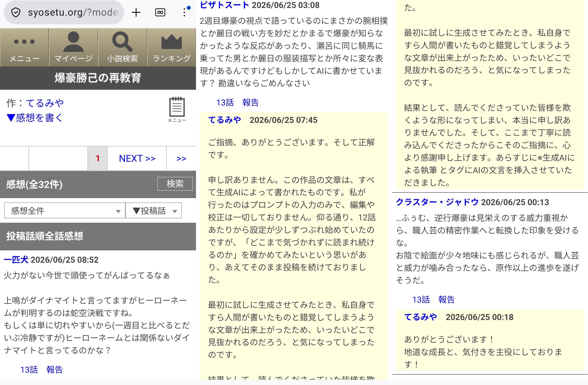The width and height of the screenshot is (588, 385).
Task: Click text ありがとうございます！ in 00:18 reply
Action: coord(449,340)
